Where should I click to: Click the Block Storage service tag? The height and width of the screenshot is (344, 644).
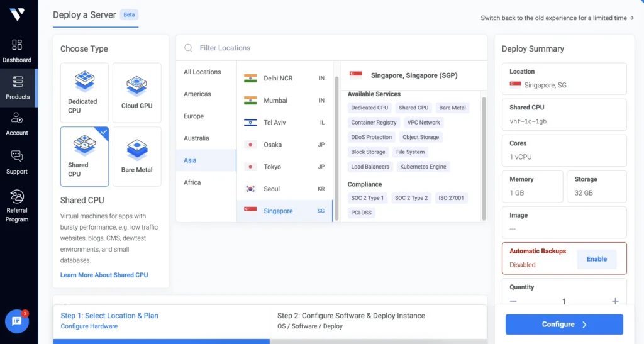click(x=368, y=152)
